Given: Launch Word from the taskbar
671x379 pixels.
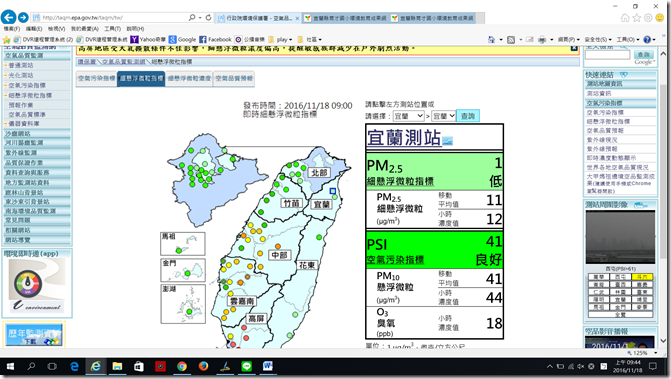Looking at the screenshot, I should click(x=268, y=367).
